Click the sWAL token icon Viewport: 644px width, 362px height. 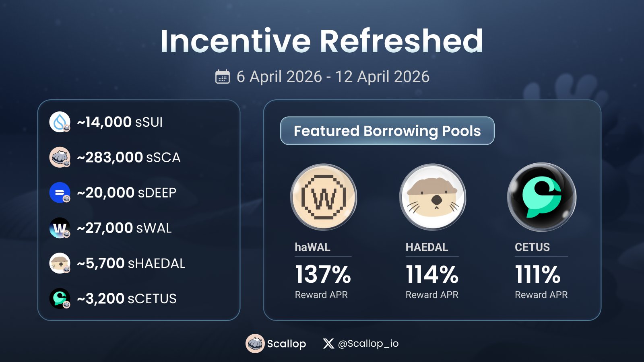60,228
